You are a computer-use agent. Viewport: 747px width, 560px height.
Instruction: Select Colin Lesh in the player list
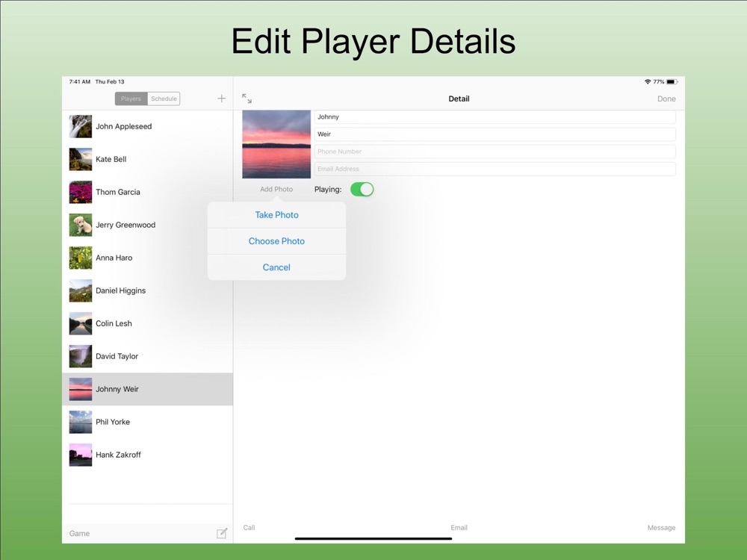point(148,323)
